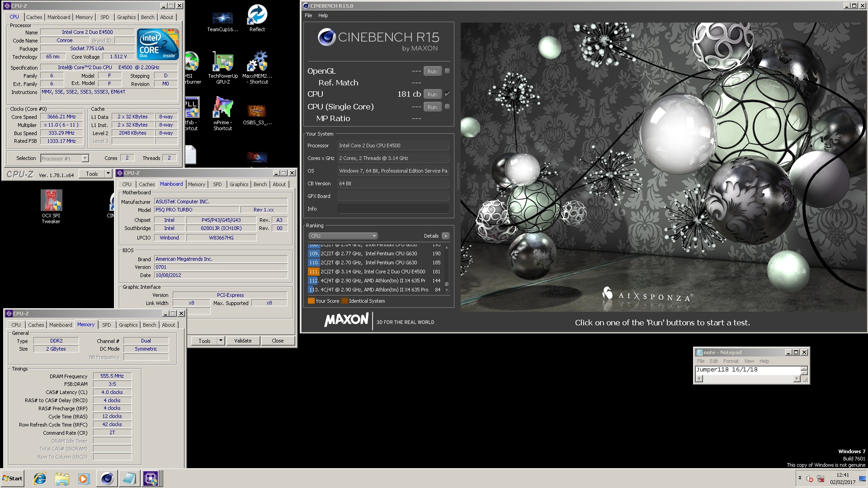Click the Cinebench render preview image
Image resolution: width=868 pixels, height=488 pixels.
tap(663, 167)
